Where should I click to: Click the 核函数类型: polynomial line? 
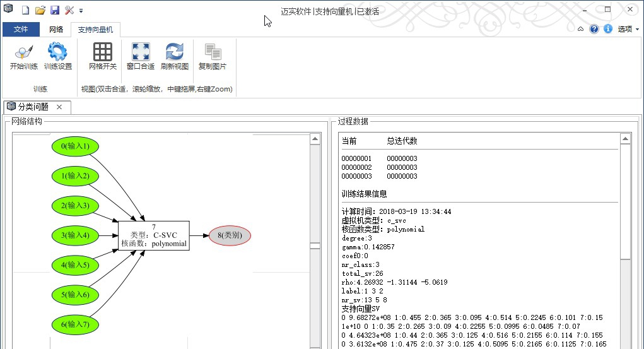[383, 229]
